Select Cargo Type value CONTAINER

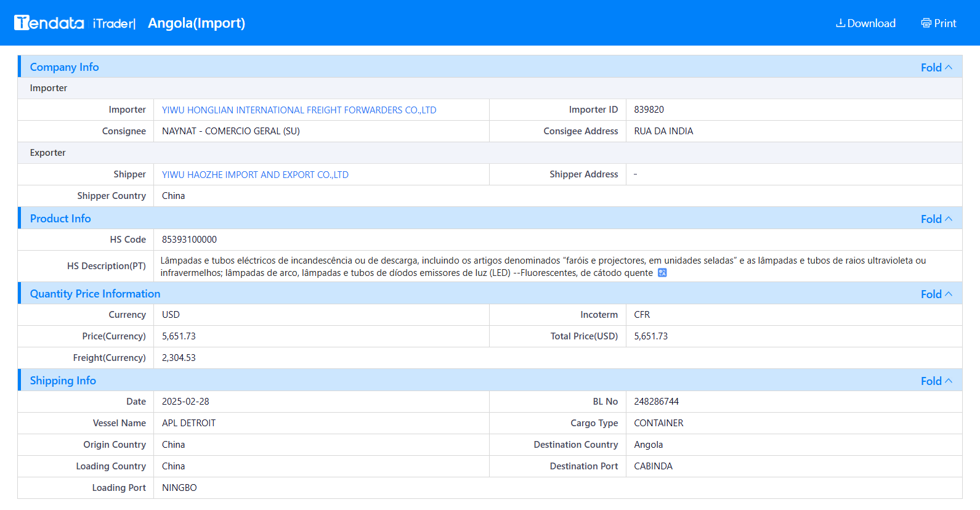click(658, 423)
